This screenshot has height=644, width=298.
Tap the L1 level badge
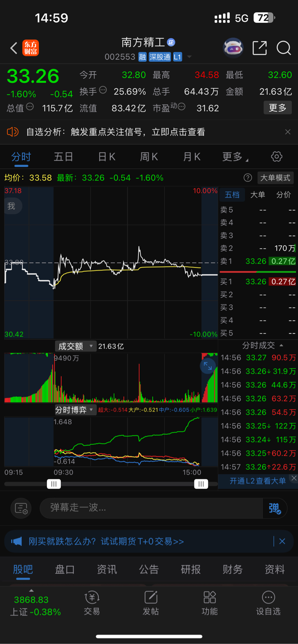[177, 57]
